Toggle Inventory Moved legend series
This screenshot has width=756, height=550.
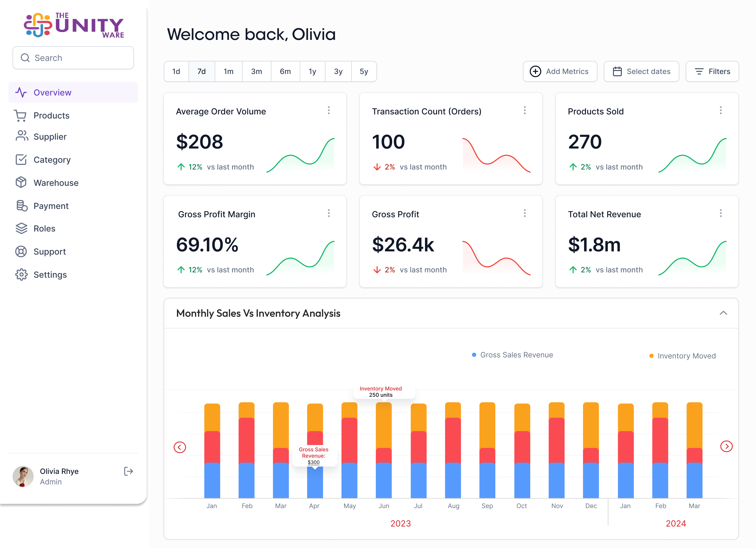click(x=682, y=356)
